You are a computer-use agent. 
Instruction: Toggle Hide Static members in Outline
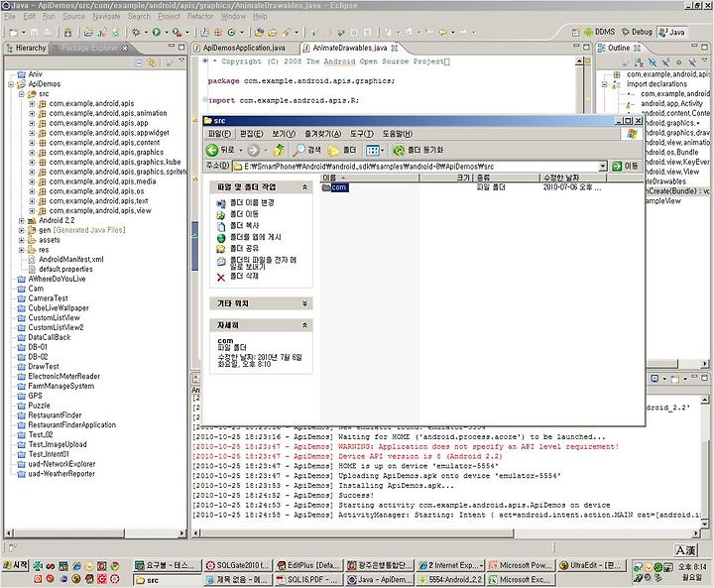pos(665,61)
